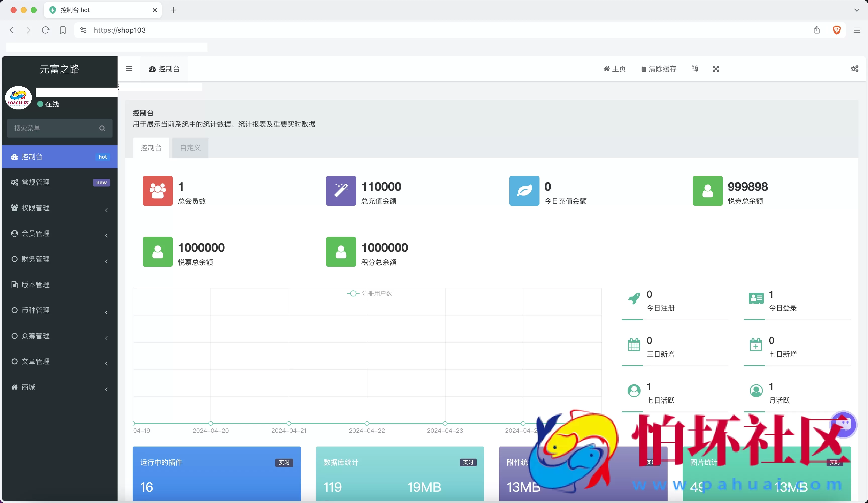Collapse the sidebar with the hamburger icon
Image resolution: width=868 pixels, height=503 pixels.
pos(129,69)
